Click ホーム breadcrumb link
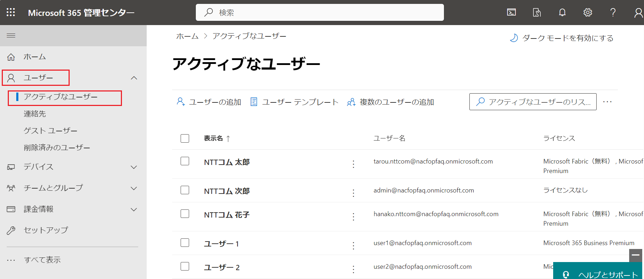The width and height of the screenshot is (644, 279). 187,36
